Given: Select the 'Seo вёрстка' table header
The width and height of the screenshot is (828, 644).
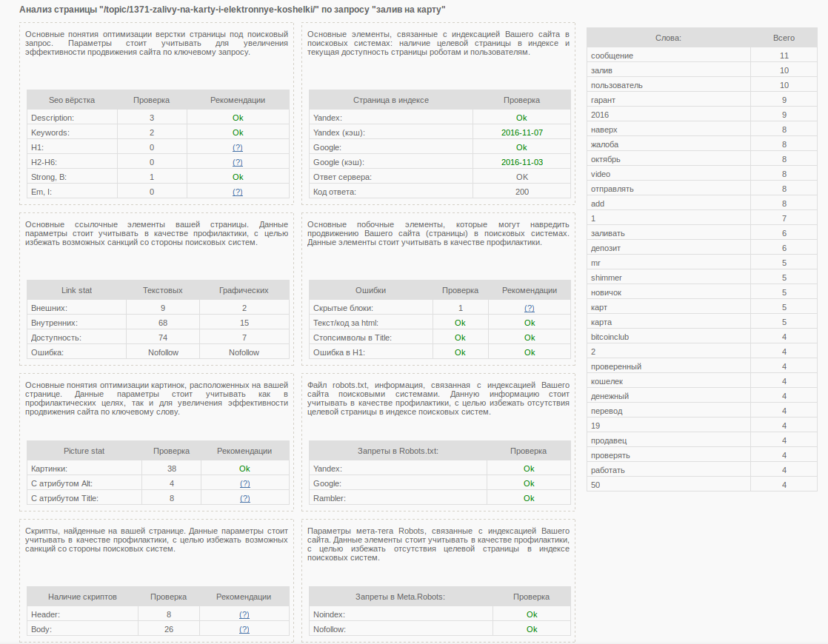Looking at the screenshot, I should coord(72,100).
